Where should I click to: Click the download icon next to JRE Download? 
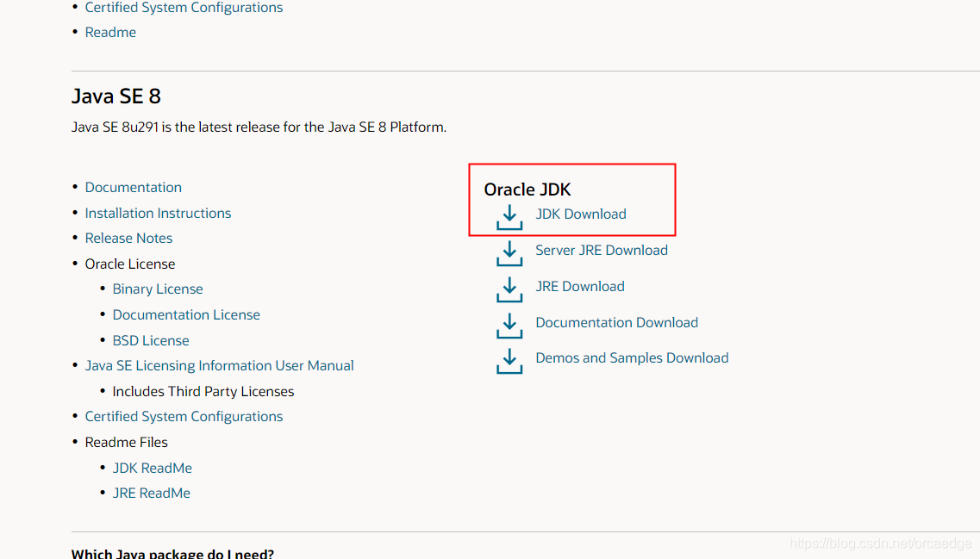509,289
